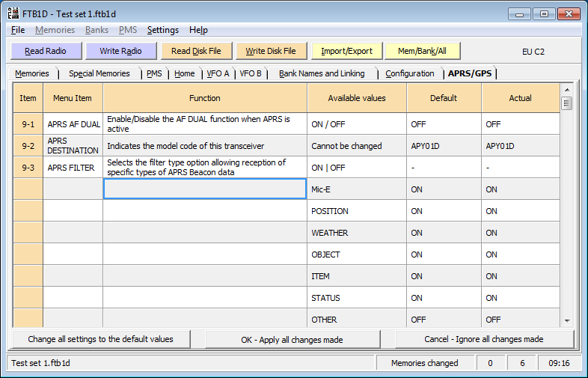Screen dimensions: 588x378
Task: Switch to the Memories tab
Action: point(32,73)
